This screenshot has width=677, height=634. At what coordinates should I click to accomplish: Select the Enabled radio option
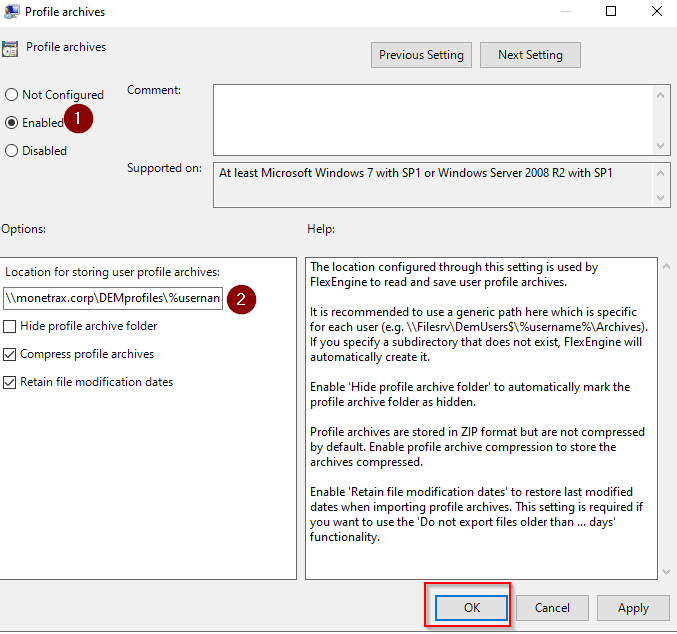coord(12,123)
